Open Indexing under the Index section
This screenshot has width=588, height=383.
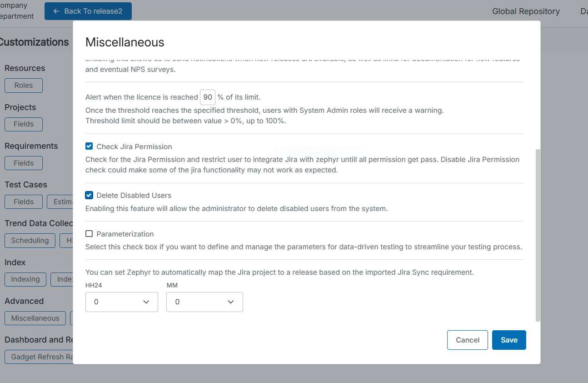tap(25, 279)
